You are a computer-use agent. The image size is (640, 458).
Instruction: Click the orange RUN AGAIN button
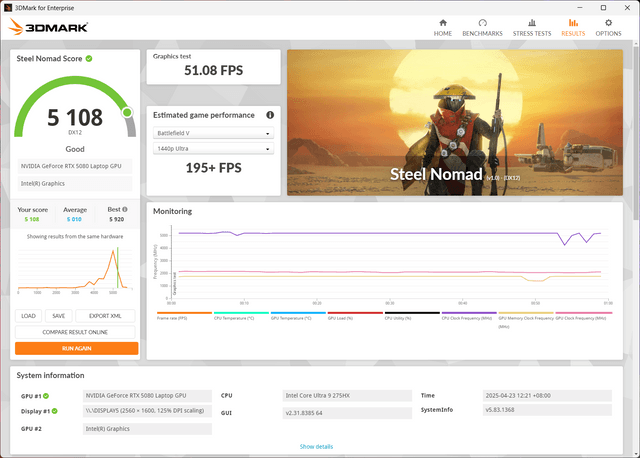(76, 348)
